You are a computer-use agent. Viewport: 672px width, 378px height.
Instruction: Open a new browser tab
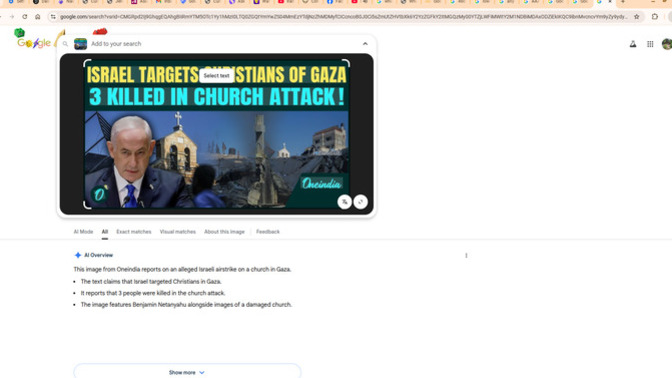pos(623,2)
